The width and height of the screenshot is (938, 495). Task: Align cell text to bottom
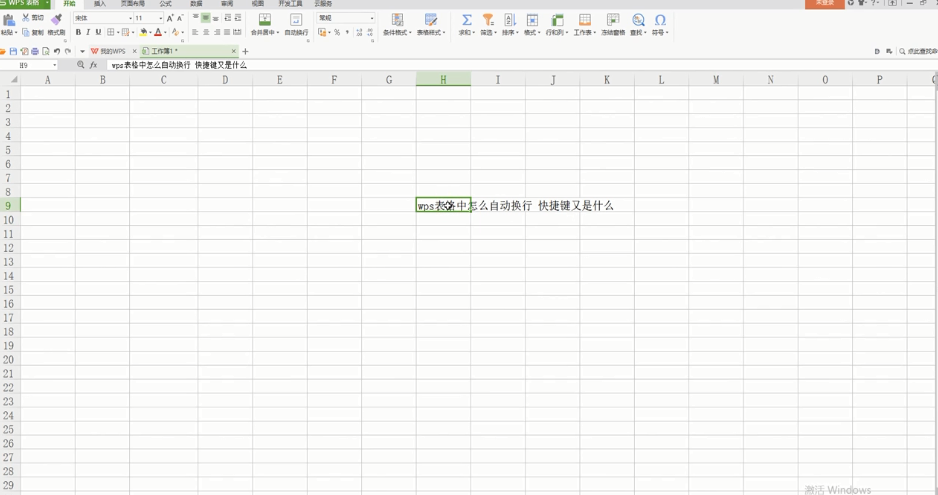pyautogui.click(x=216, y=19)
